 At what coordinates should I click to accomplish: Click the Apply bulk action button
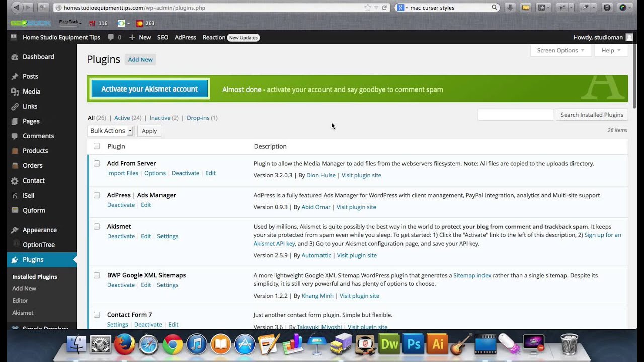pyautogui.click(x=149, y=131)
